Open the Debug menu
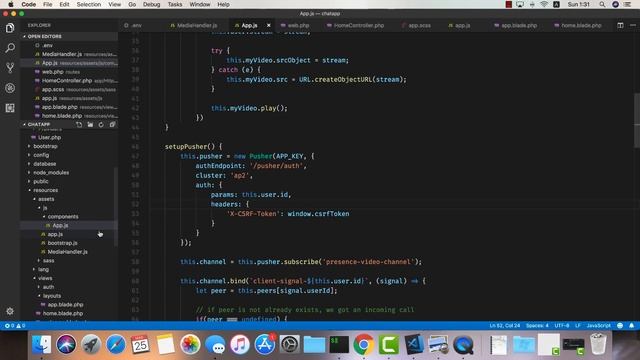Screen dimensions: 640x360 point(151,4)
